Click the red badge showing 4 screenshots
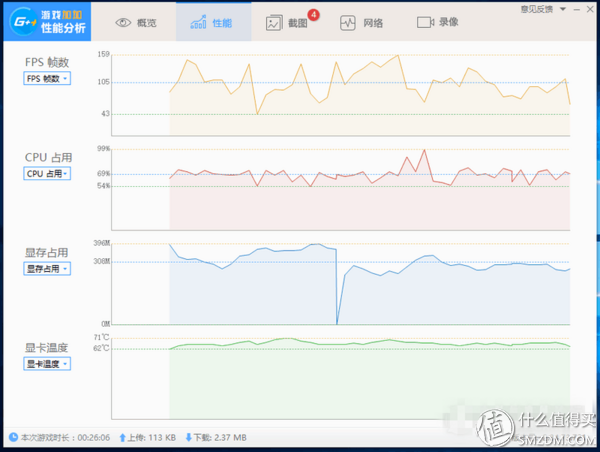This screenshot has width=600, height=452. [314, 15]
